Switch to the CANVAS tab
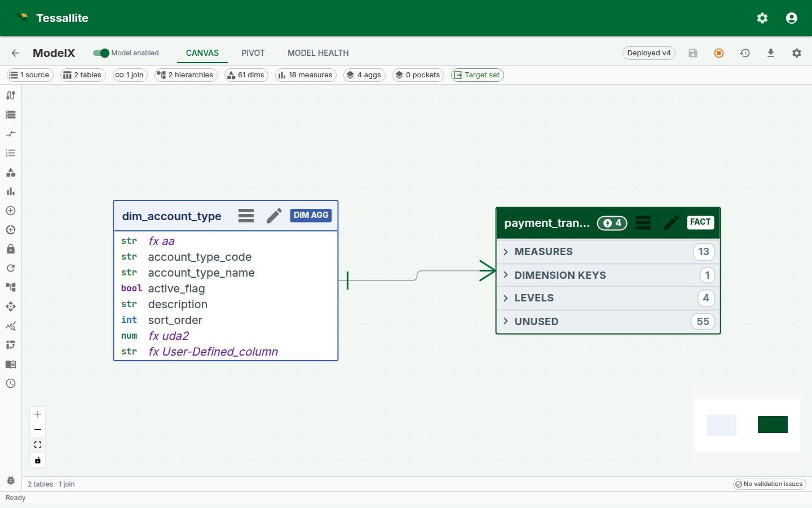 click(202, 53)
